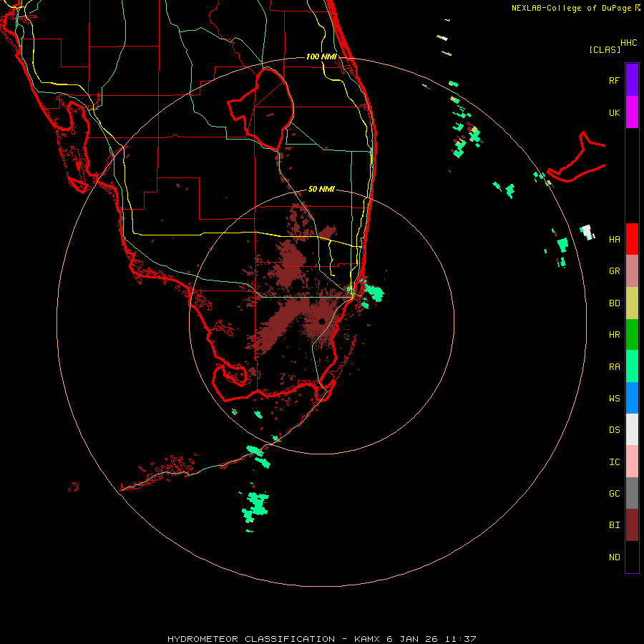The height and width of the screenshot is (644, 644).
Task: Click the ND black legend swatch
Action: tap(632, 557)
